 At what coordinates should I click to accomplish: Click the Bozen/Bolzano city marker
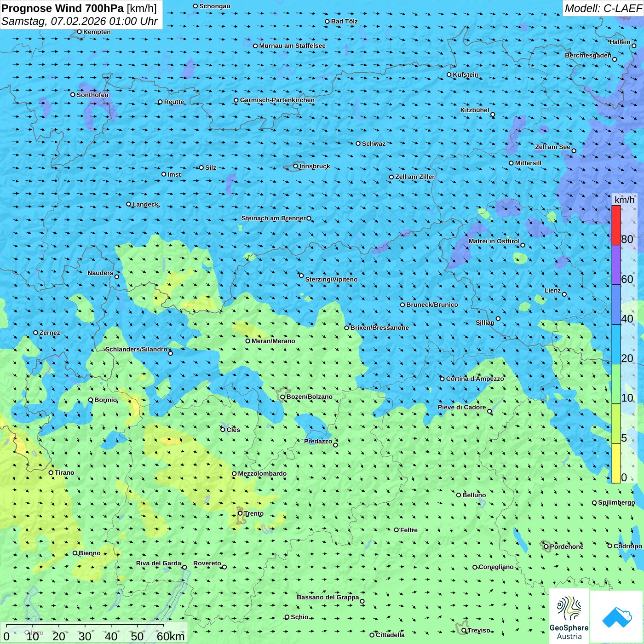tap(282, 397)
